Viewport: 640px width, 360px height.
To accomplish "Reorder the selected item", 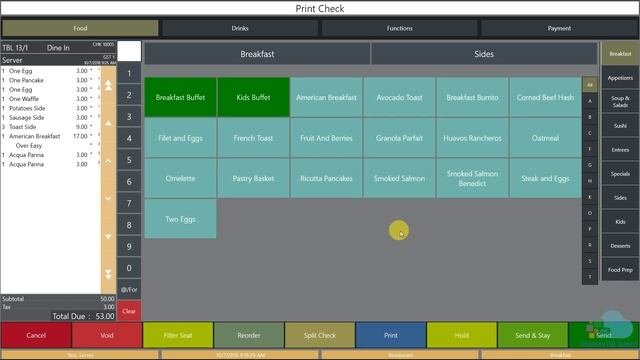I will coord(249,335).
